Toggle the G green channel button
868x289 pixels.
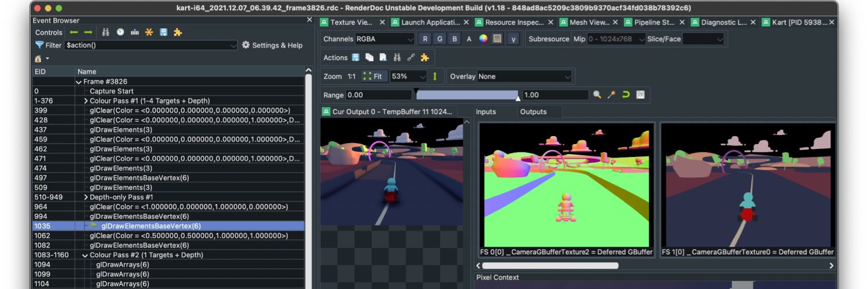[440, 39]
